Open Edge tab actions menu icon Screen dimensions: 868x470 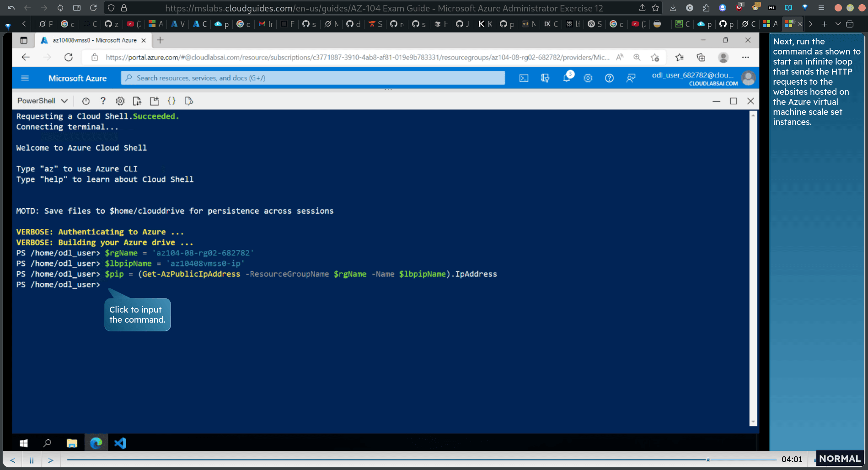pos(24,40)
